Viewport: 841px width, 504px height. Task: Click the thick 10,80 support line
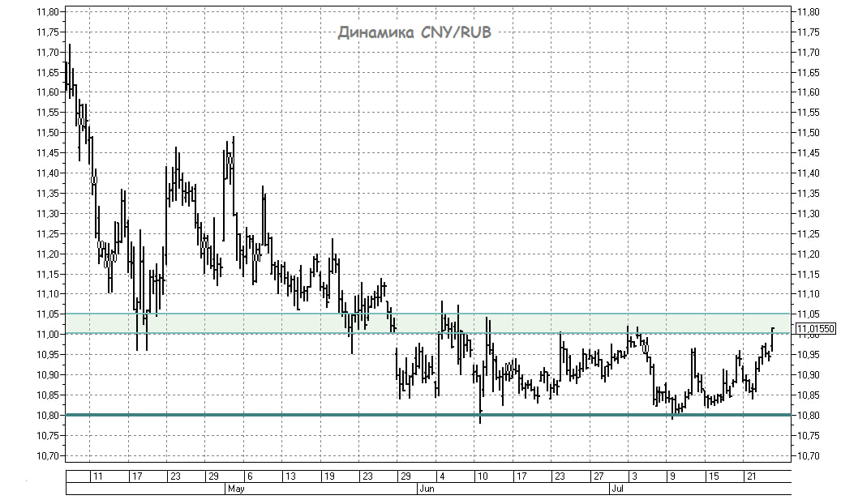pyautogui.click(x=428, y=415)
